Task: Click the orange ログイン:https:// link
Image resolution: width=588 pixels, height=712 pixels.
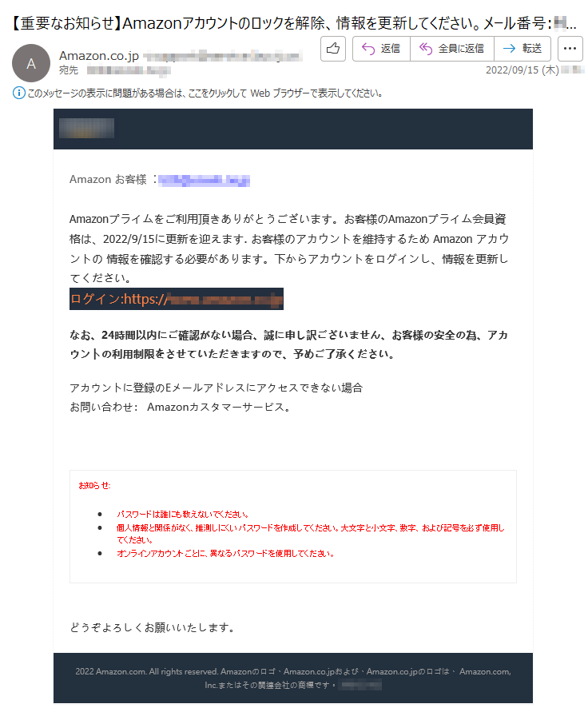Action: coord(177,299)
